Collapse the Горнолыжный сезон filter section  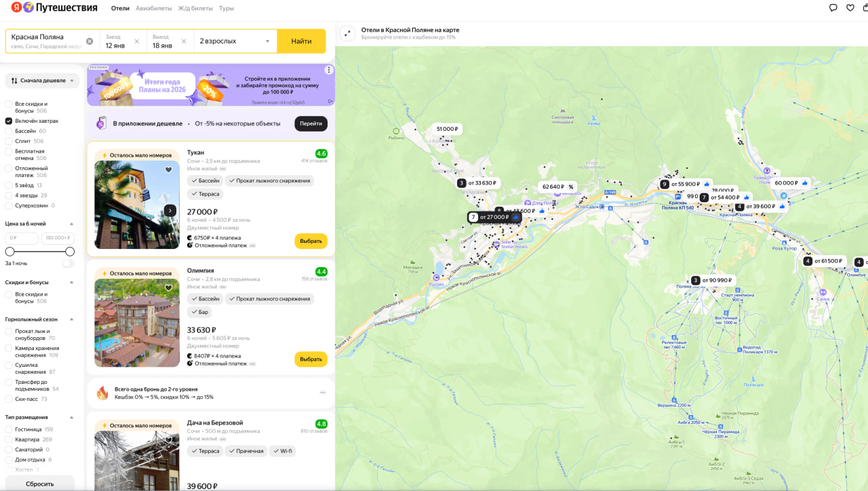click(x=72, y=319)
